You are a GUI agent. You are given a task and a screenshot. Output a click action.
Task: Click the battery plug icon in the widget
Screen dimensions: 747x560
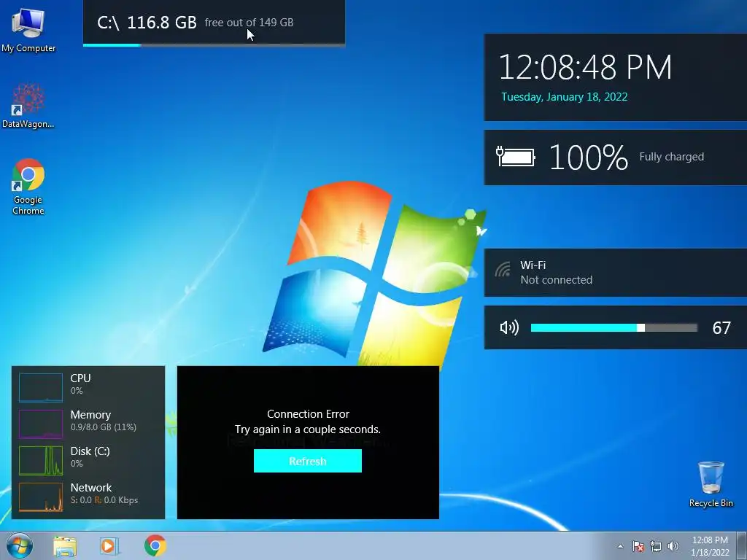click(516, 157)
